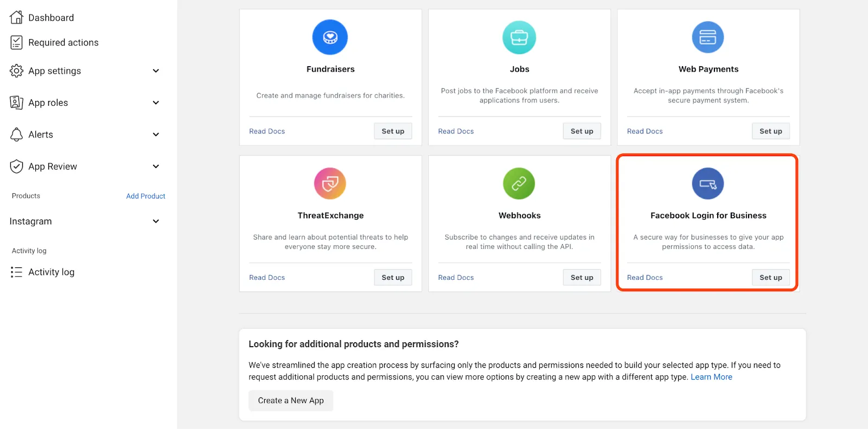Follow the Learn More link
The width and height of the screenshot is (868, 429).
[x=711, y=377]
